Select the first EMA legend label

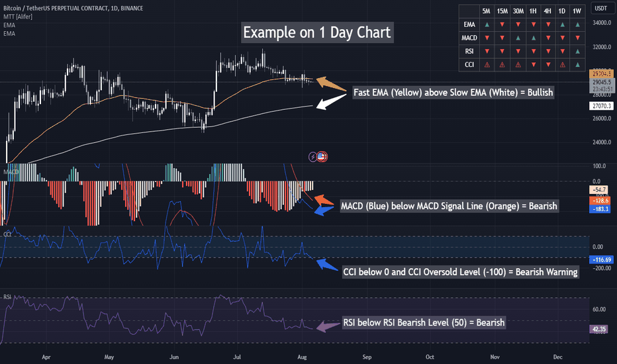click(9, 25)
